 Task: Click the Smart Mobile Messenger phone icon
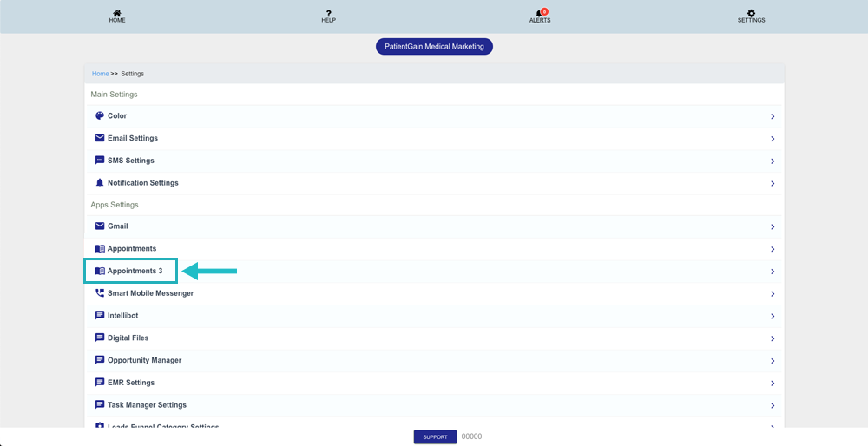(x=100, y=292)
